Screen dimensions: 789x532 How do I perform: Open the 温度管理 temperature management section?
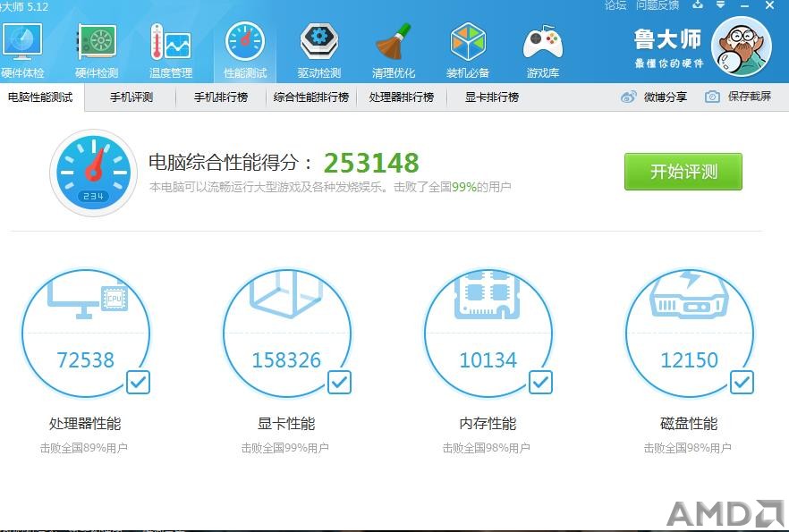[171, 51]
